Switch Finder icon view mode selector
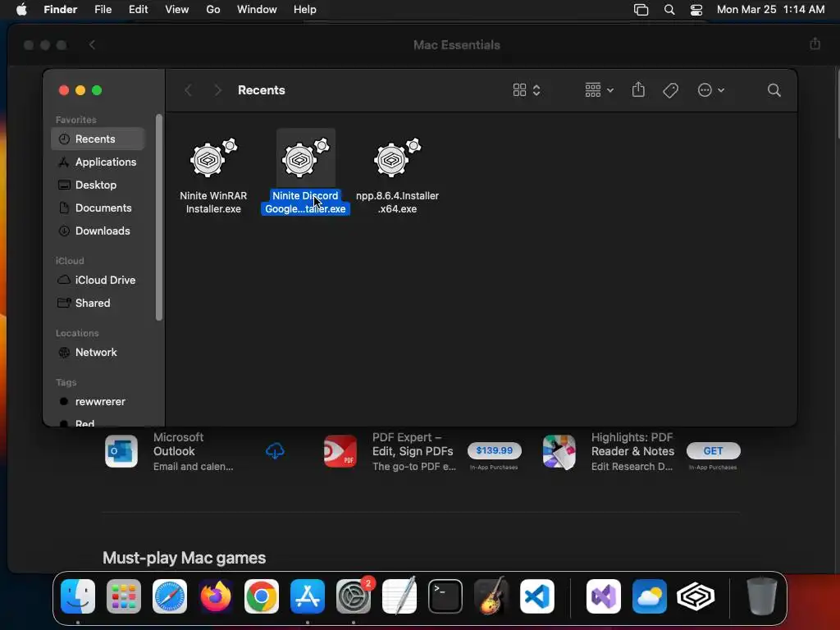 point(527,90)
